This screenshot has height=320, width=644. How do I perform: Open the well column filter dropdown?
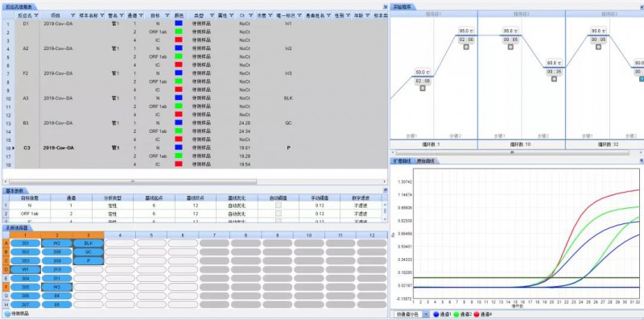pyautogui.click(x=35, y=15)
